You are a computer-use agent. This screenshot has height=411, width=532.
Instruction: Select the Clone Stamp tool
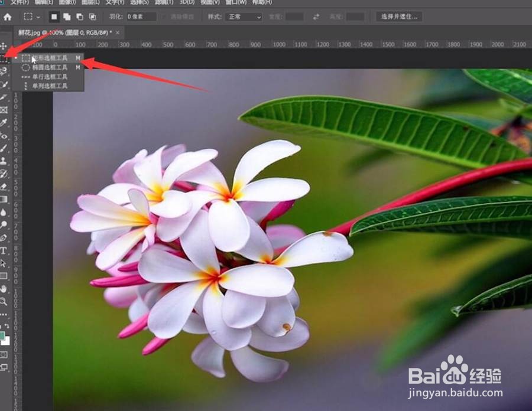click(4, 161)
